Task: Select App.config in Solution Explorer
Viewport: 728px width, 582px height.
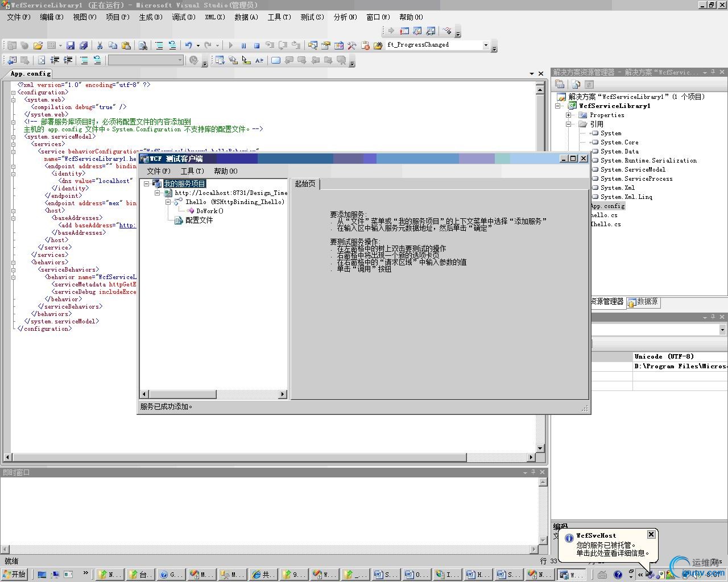Action: pos(608,206)
